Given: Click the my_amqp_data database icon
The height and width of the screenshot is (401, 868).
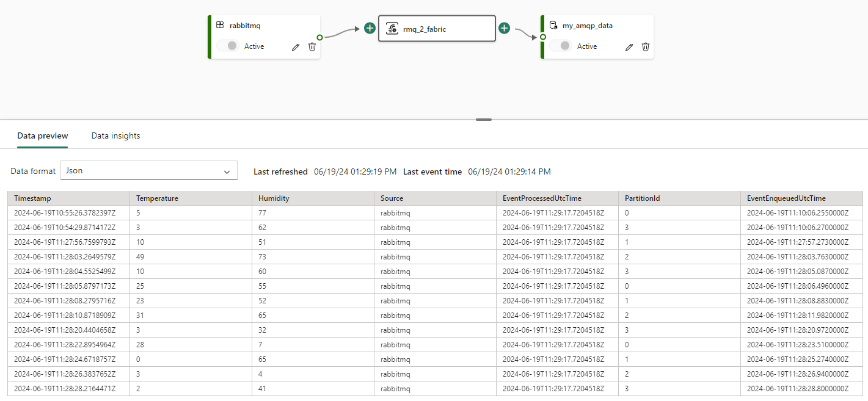Looking at the screenshot, I should 553,26.
